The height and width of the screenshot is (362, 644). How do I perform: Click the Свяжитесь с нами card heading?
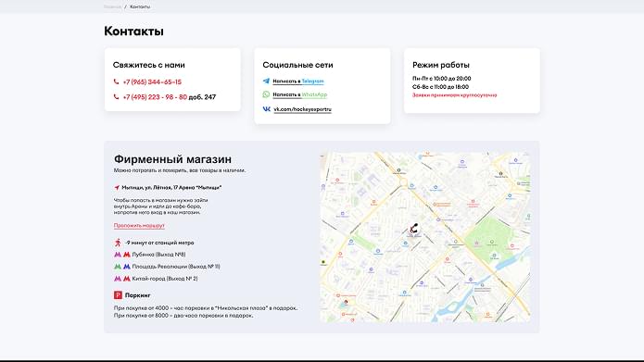148,65
